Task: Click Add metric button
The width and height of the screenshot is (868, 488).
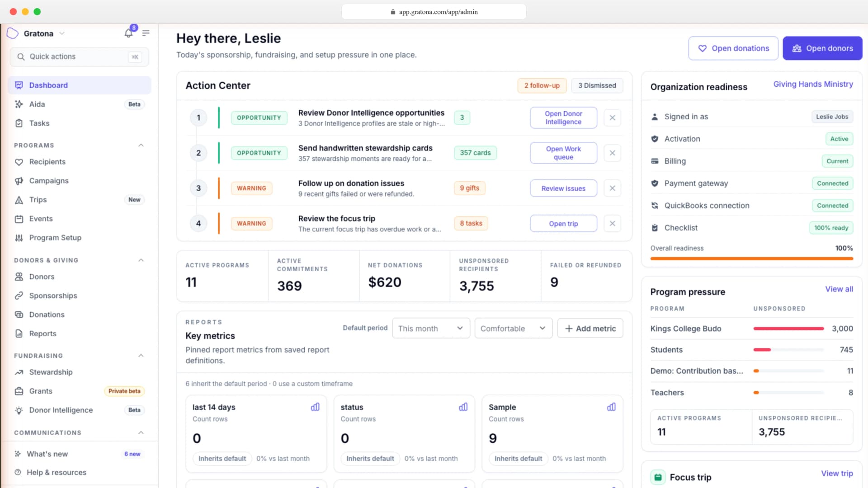Action: (x=590, y=328)
